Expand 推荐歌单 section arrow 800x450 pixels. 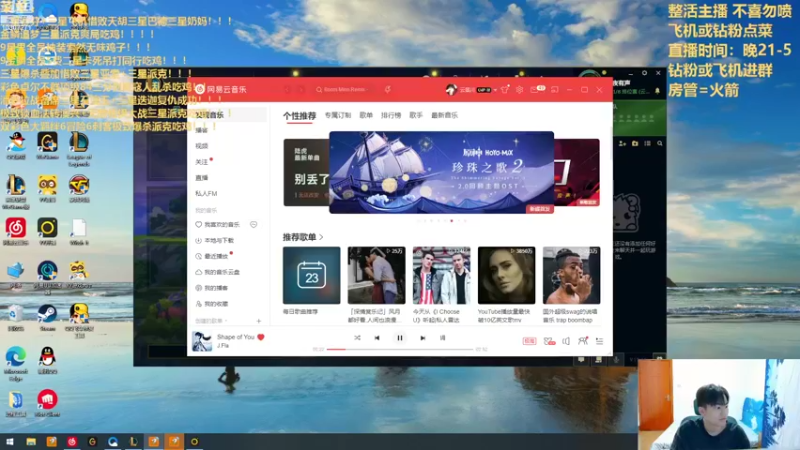(321, 237)
